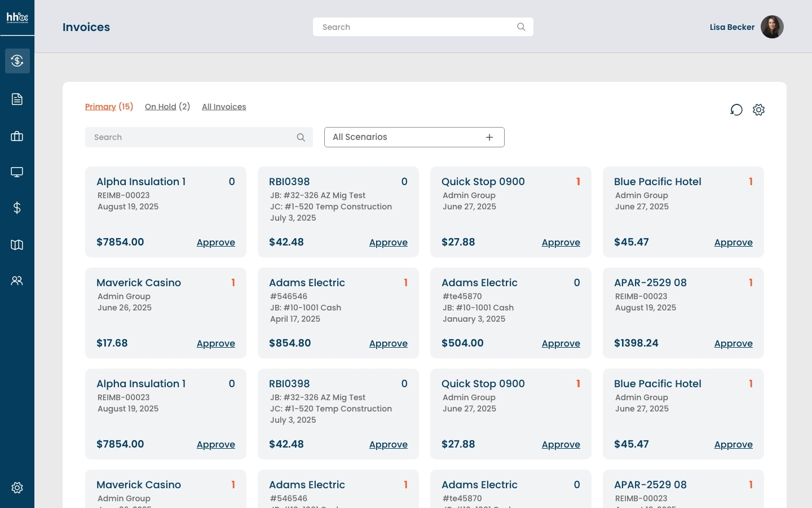Screen dimensions: 812x508
Task: Open settings gear at sidebar bottom
Action: 17,488
